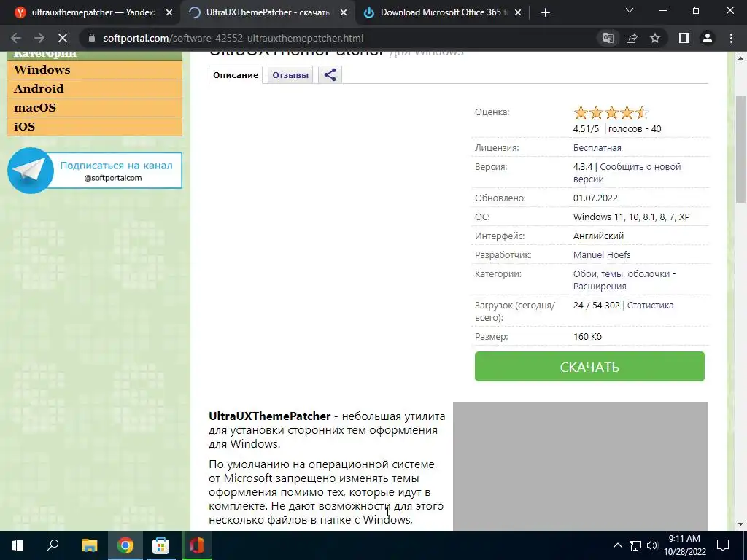Open the iOS category
This screenshot has height=560, width=747.
(x=94, y=127)
